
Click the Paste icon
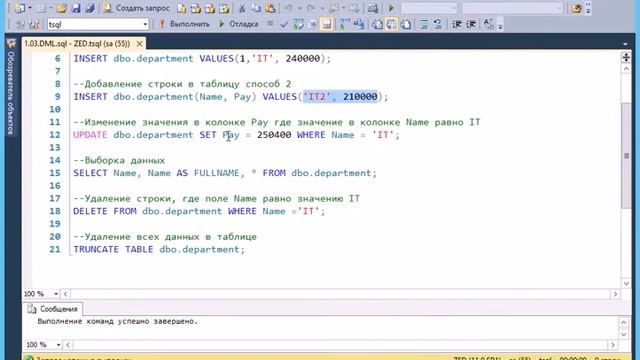click(270, 8)
